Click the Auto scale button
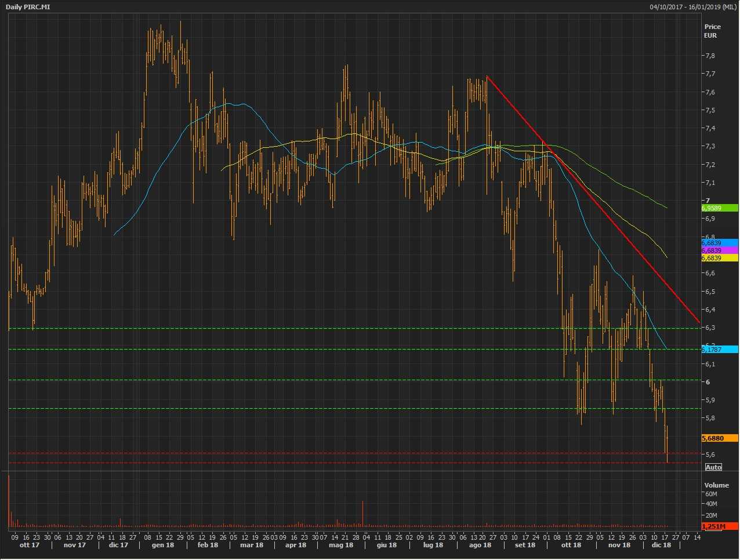Screen dimensions: 740x560 (x=713, y=467)
